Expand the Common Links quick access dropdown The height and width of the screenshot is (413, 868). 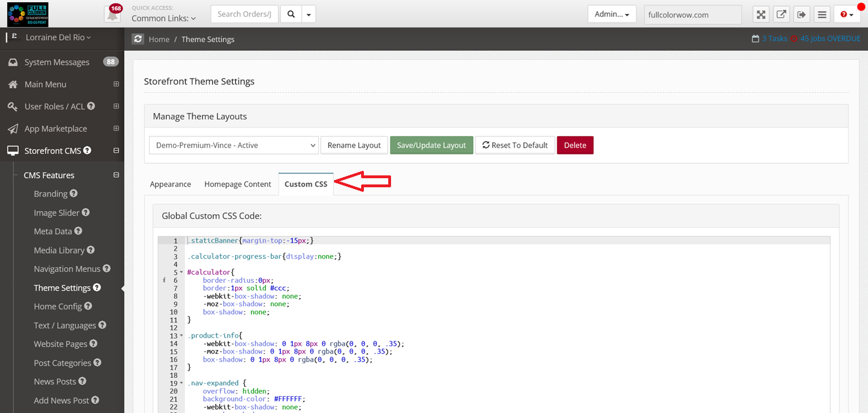tap(164, 18)
